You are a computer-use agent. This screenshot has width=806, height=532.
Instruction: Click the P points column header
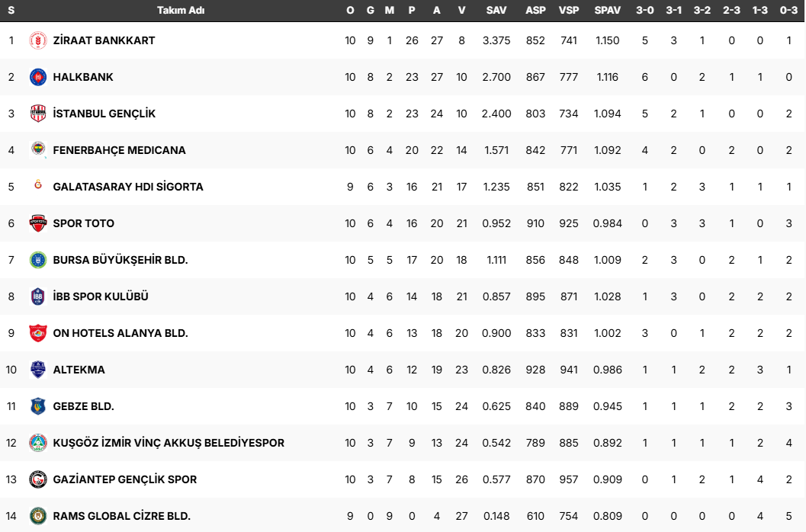[412, 11]
